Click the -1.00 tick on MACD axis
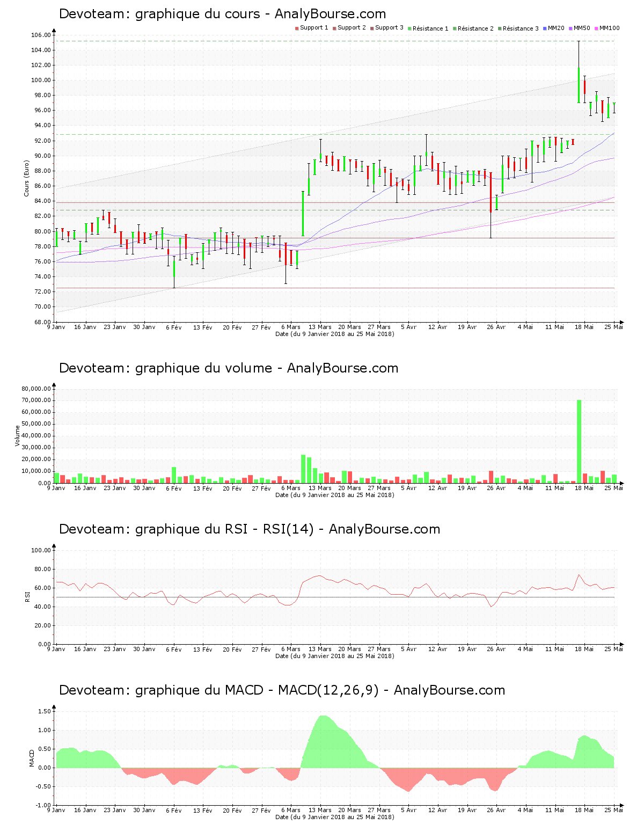This screenshot has width=644, height=832. pyautogui.click(x=43, y=805)
